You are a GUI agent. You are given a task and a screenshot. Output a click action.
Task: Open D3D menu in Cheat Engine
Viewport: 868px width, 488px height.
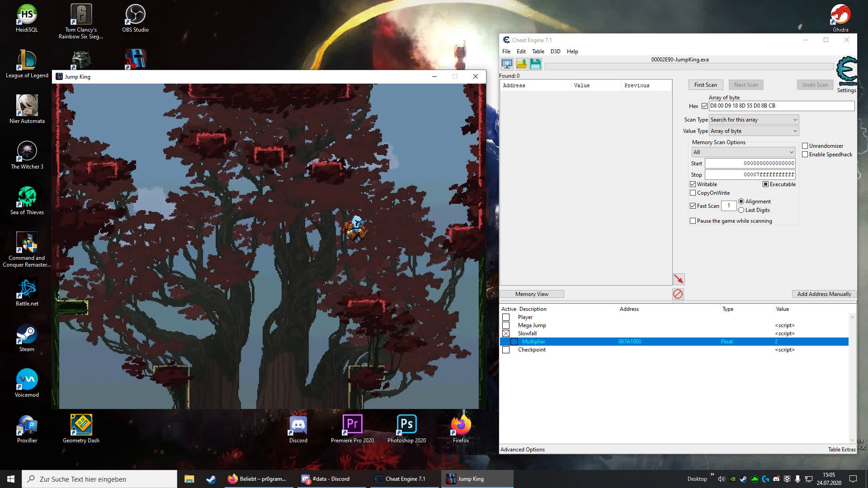pyautogui.click(x=555, y=52)
